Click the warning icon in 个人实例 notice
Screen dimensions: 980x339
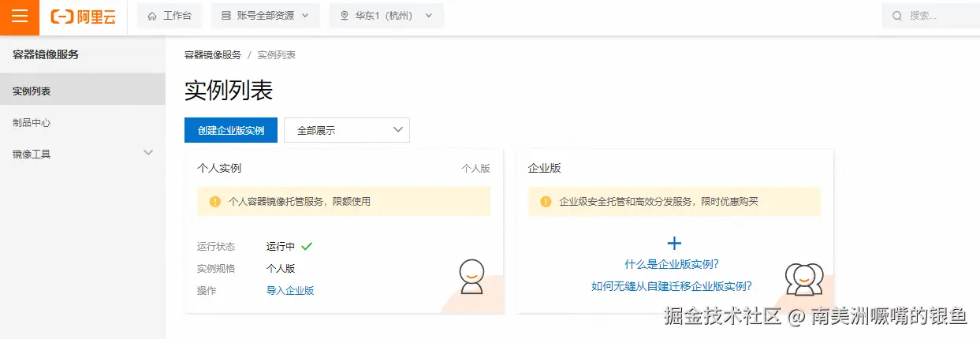click(x=215, y=202)
